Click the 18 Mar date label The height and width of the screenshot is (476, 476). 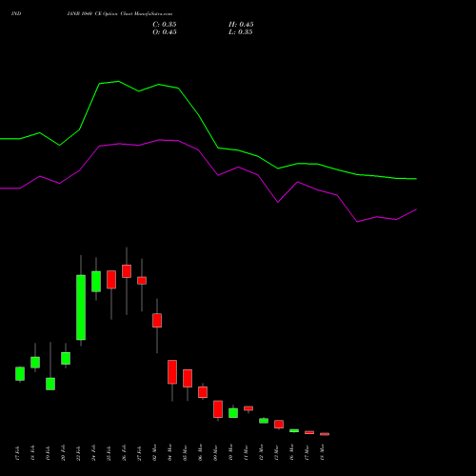pyautogui.click(x=322, y=452)
